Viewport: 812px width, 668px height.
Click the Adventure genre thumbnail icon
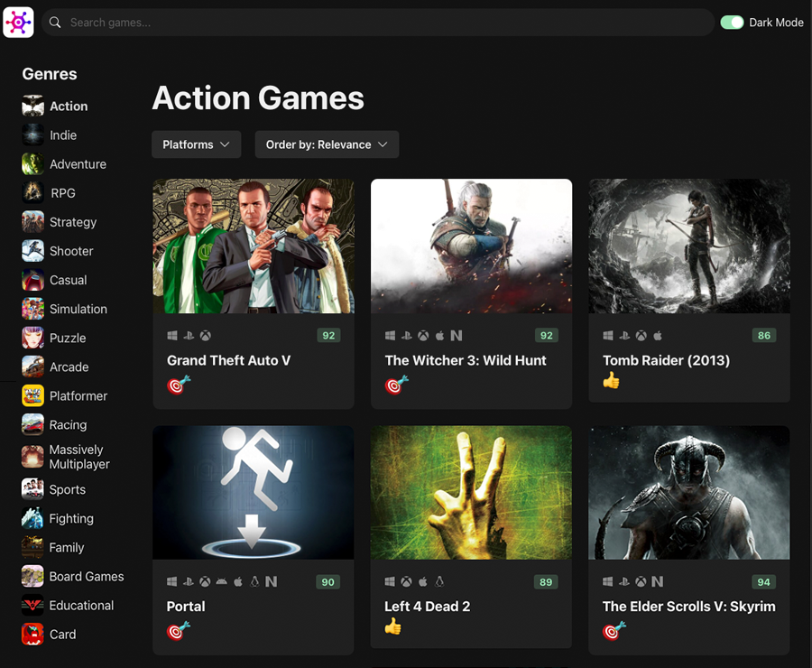click(x=32, y=164)
